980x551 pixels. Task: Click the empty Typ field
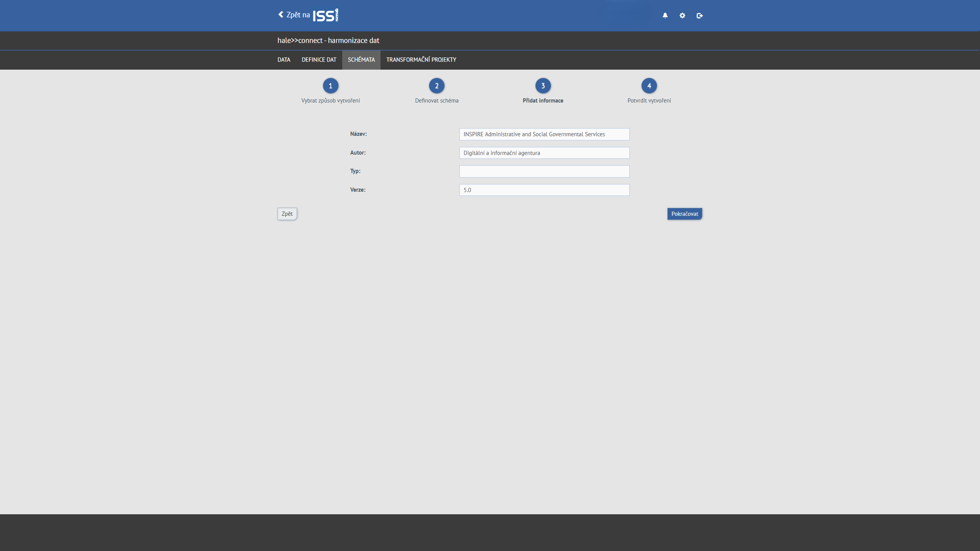point(544,171)
